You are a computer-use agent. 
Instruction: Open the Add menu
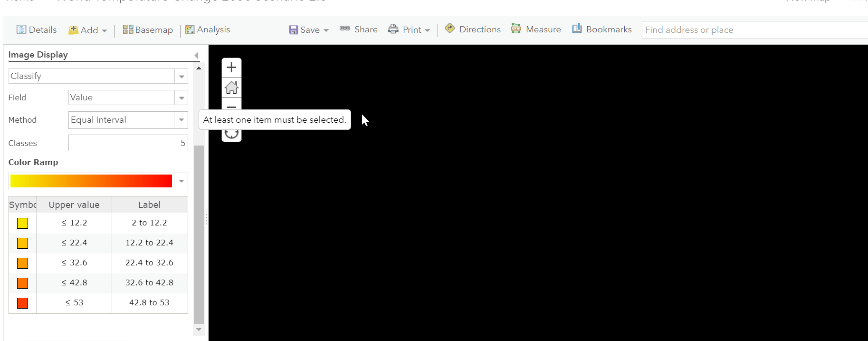click(88, 30)
